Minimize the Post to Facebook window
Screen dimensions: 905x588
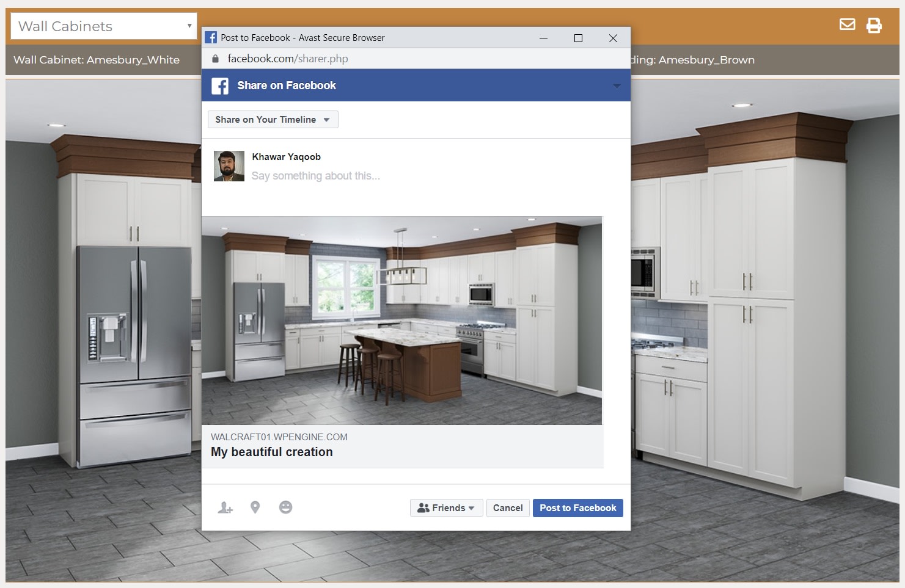543,38
